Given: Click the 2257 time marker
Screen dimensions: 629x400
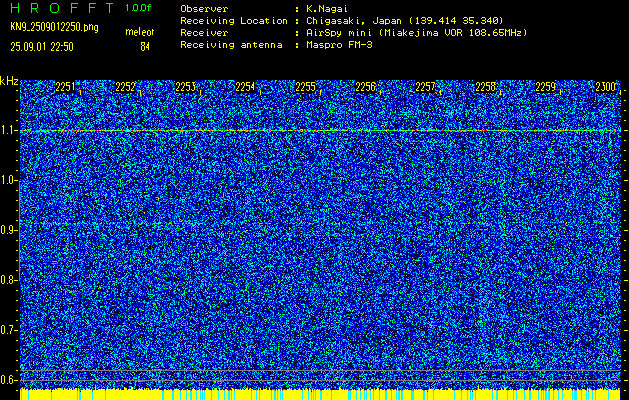Looking at the screenshot, I should [x=425, y=87].
